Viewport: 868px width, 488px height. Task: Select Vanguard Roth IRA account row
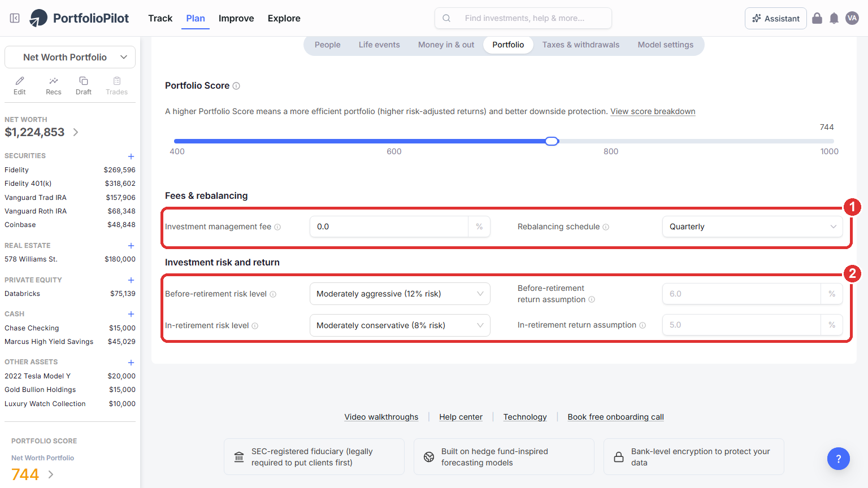(70, 211)
